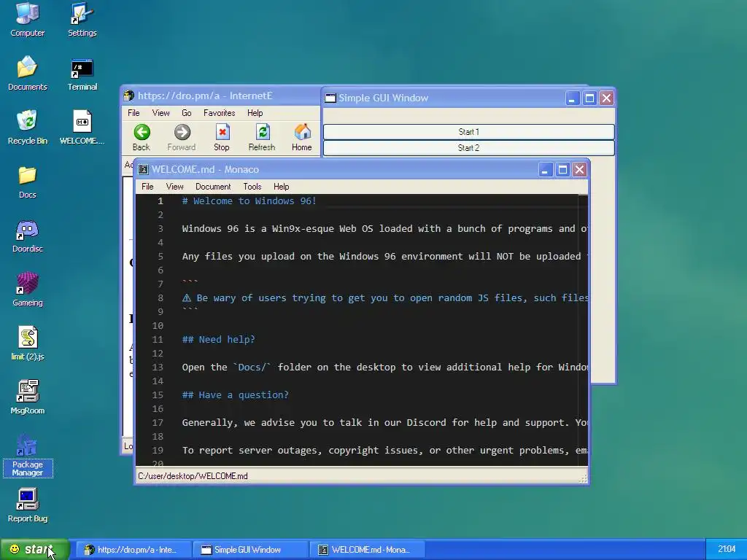Click the Monaco window resize grip
Screen dimensions: 747x560
(583, 478)
